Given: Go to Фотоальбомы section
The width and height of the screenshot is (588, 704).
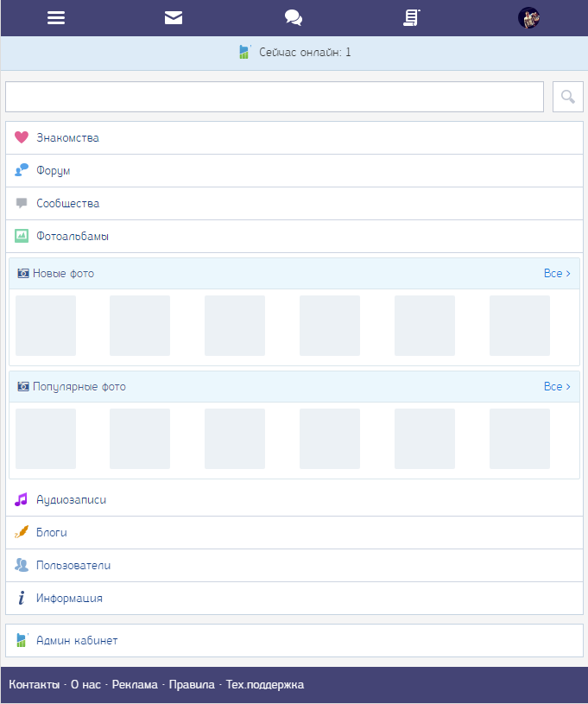Looking at the screenshot, I should [73, 236].
